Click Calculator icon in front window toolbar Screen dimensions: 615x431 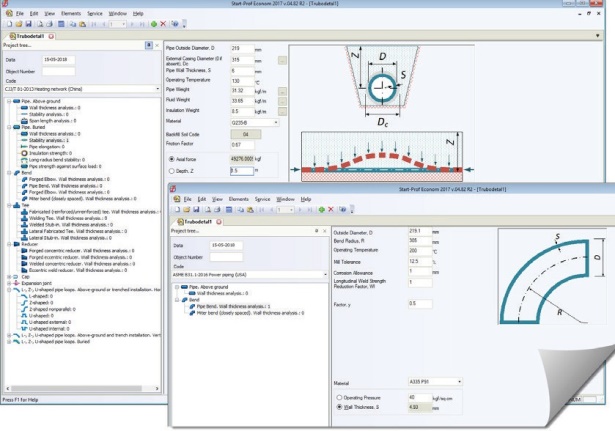229,210
